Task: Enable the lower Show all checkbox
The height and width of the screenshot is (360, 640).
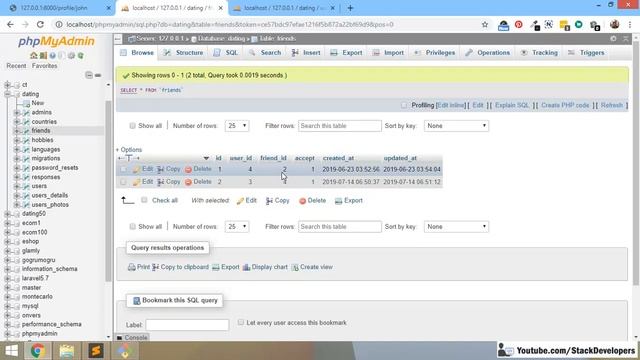Action: click(x=132, y=227)
